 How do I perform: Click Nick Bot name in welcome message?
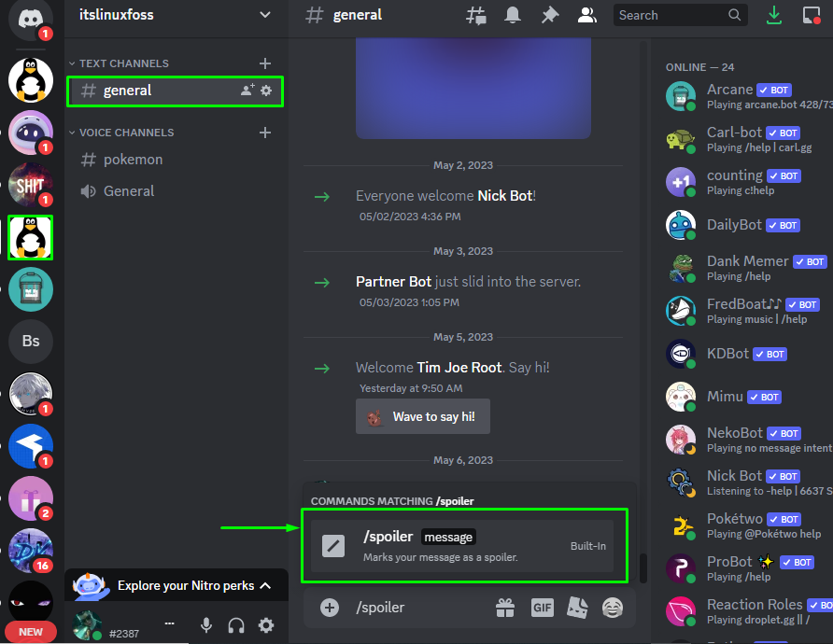coord(504,196)
